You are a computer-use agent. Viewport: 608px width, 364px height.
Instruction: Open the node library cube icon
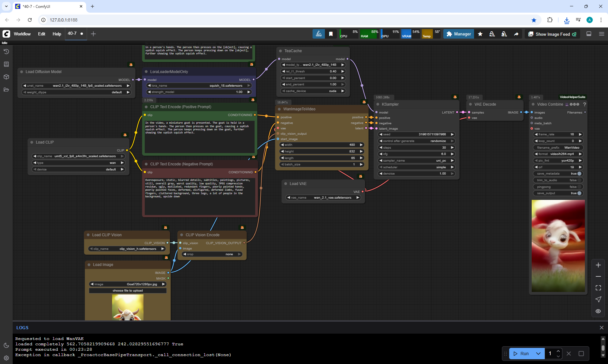6,77
